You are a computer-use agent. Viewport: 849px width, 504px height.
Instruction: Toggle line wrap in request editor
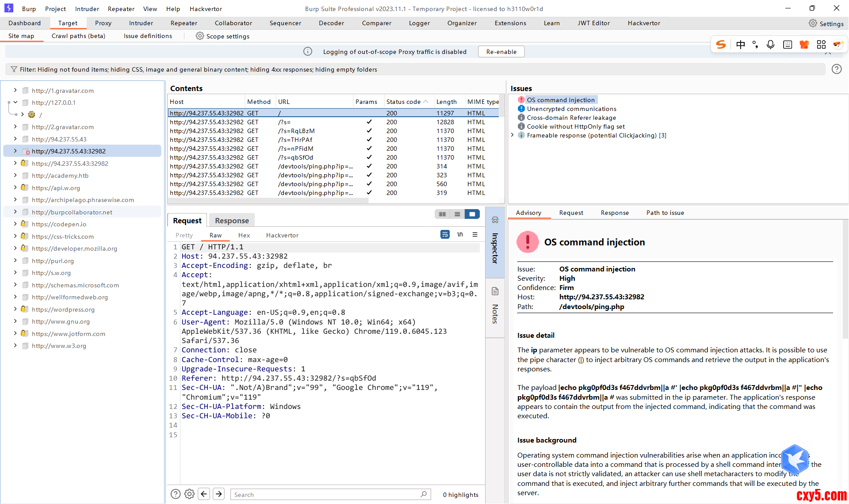(x=445, y=235)
